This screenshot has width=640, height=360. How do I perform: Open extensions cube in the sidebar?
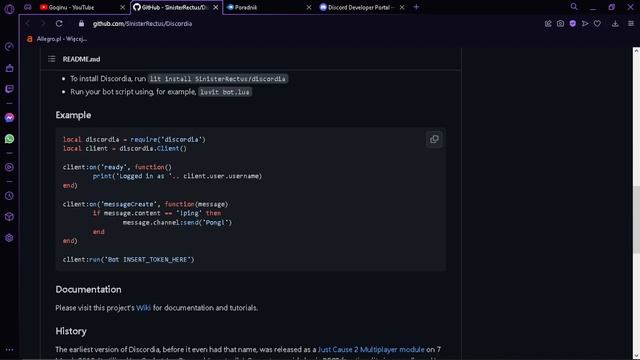coord(9,217)
